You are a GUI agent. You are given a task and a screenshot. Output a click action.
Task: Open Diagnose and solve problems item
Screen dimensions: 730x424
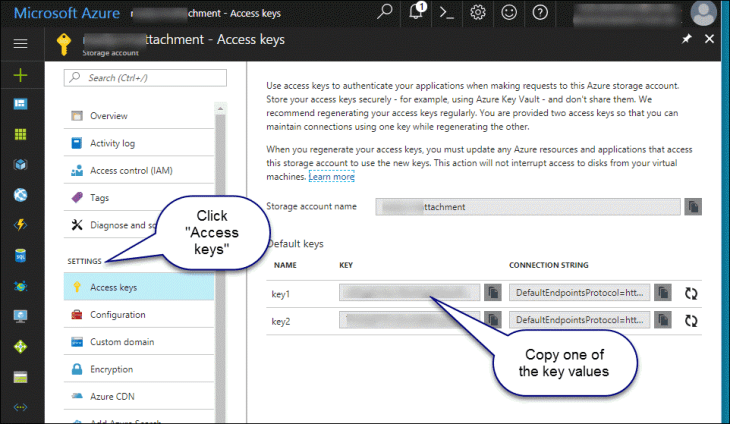tap(139, 225)
